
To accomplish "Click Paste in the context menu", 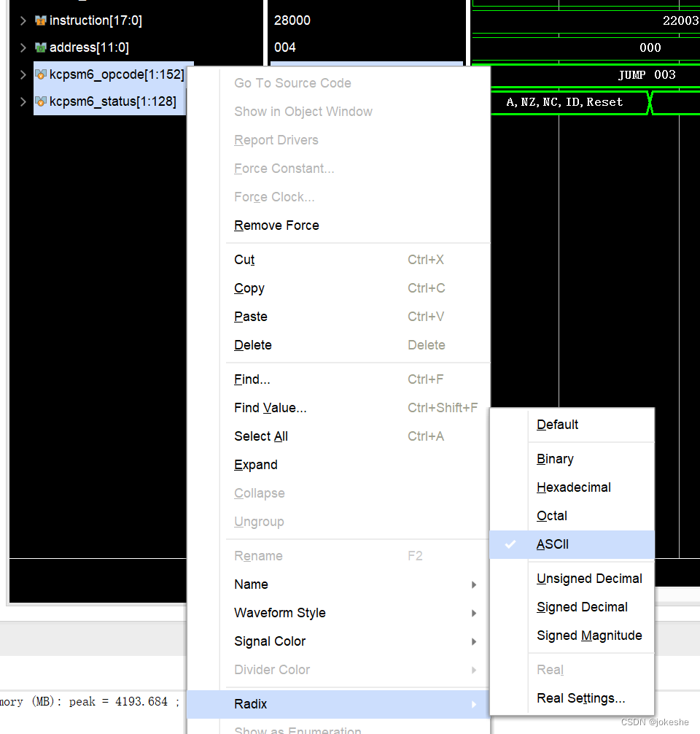I will coord(250,317).
